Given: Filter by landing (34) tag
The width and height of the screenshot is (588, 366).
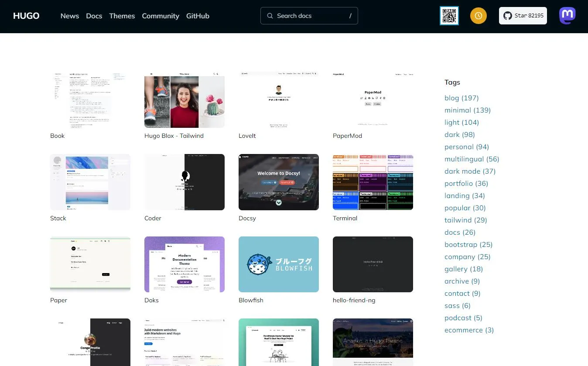Looking at the screenshot, I should pos(465,195).
